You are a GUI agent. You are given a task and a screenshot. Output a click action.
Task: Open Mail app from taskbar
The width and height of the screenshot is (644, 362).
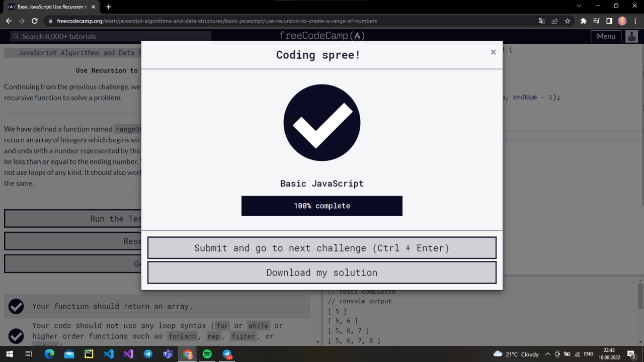click(68, 354)
